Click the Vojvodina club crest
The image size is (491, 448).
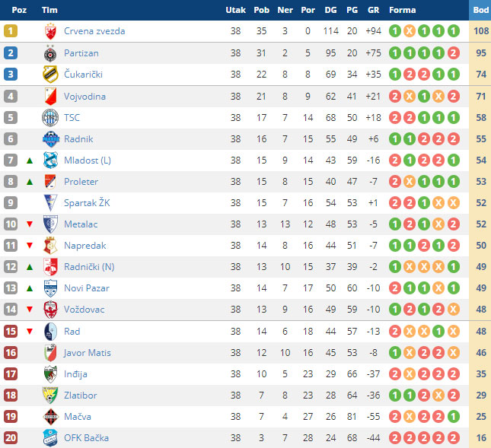[x=50, y=97]
